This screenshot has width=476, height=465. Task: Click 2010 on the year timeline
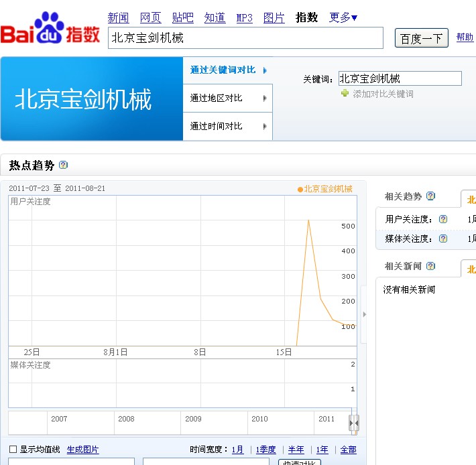[259, 419]
